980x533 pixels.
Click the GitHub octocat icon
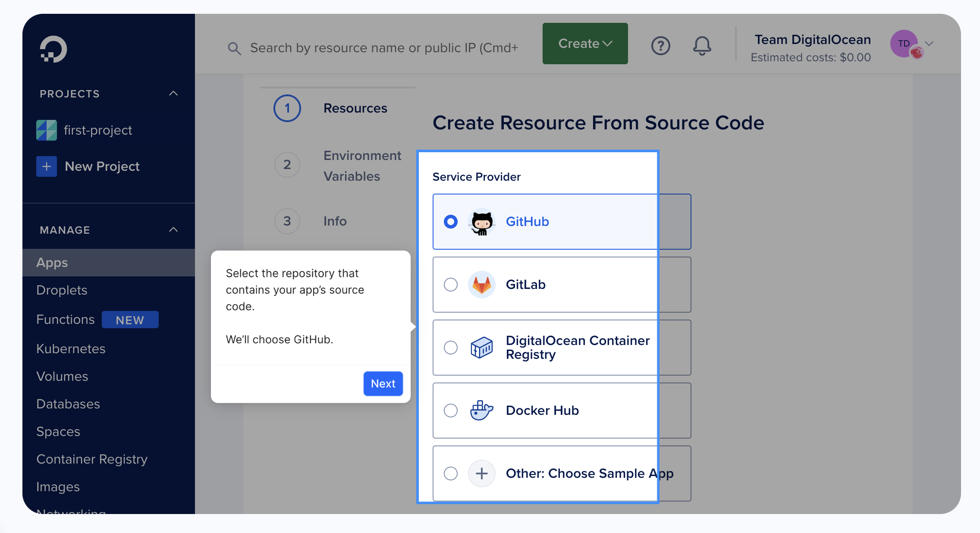point(481,222)
